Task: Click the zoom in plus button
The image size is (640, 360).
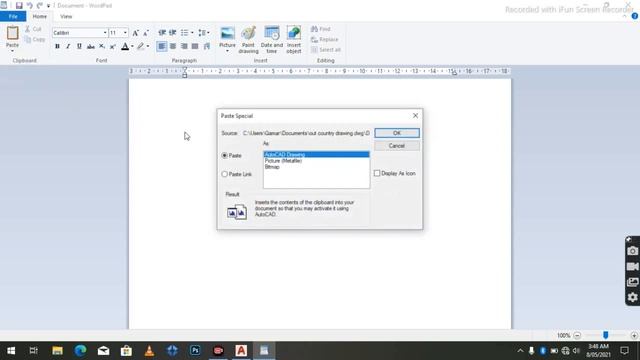Action: (634, 336)
